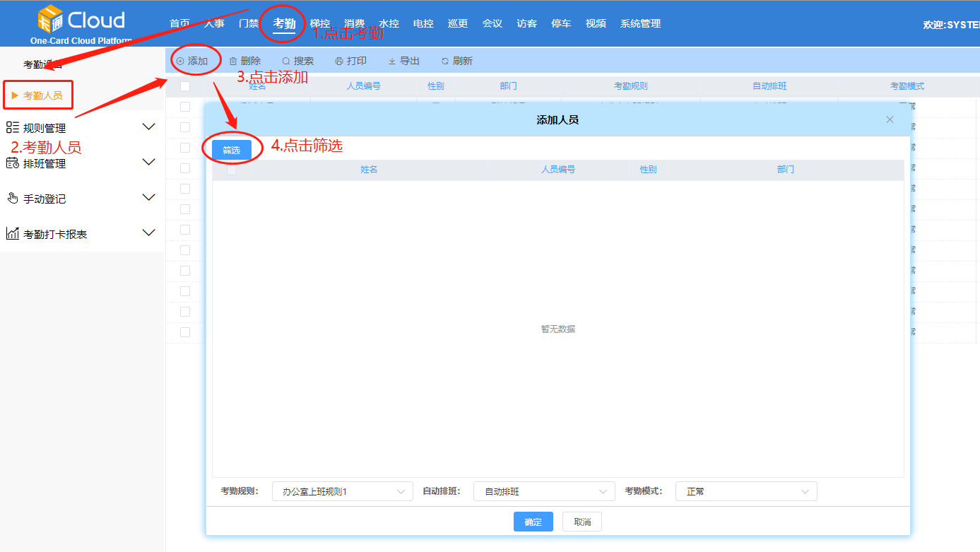
Task: Click the 手动登记 sidebar icon
Action: tap(13, 199)
